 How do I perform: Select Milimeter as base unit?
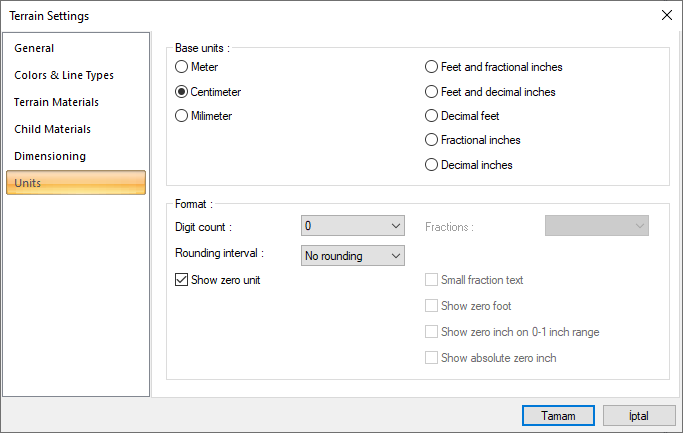click(182, 116)
